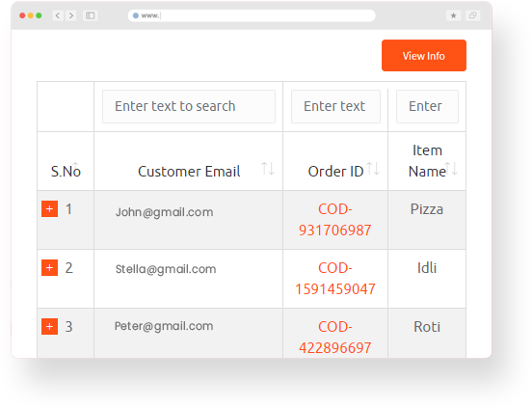
Task: Focus the Customer Email search field
Action: coord(189,107)
